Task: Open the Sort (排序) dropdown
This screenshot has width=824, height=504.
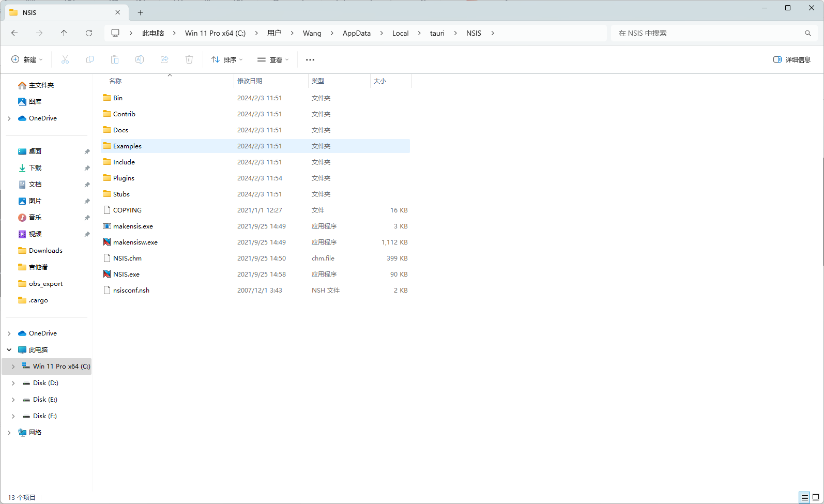Action: [x=227, y=60]
